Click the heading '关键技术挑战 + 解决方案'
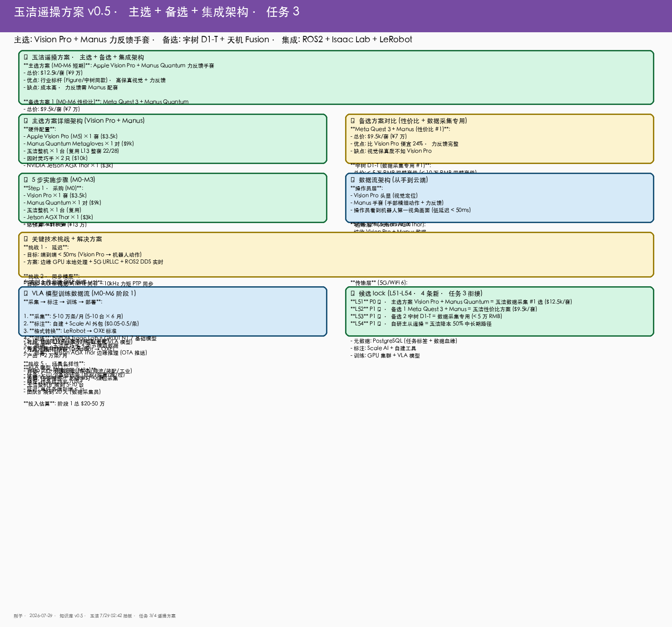The height and width of the screenshot is (627, 672). (67, 239)
